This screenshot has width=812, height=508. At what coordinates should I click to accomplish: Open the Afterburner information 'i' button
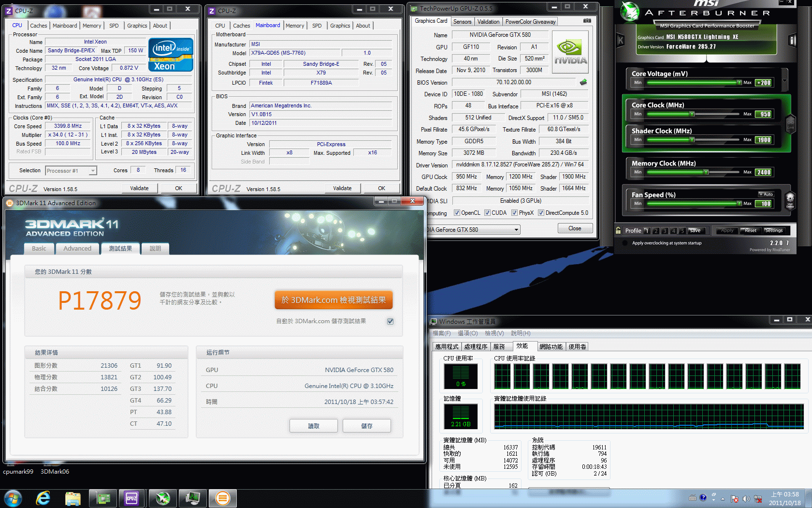point(793,41)
